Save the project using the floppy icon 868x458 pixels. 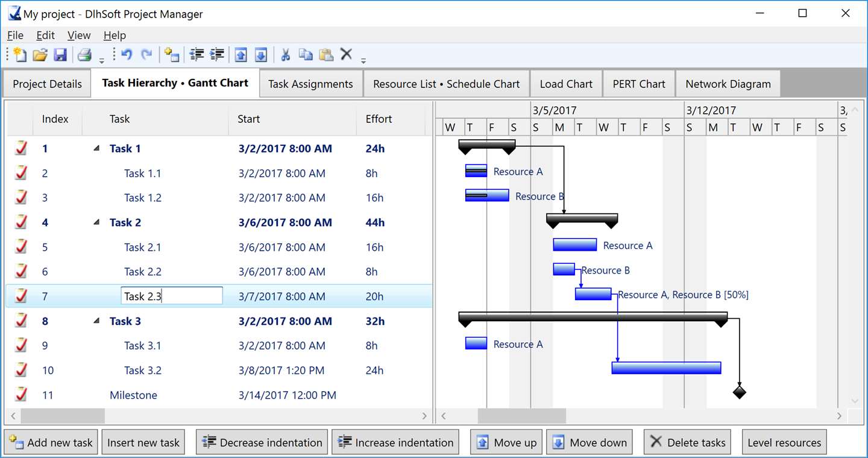pyautogui.click(x=60, y=55)
